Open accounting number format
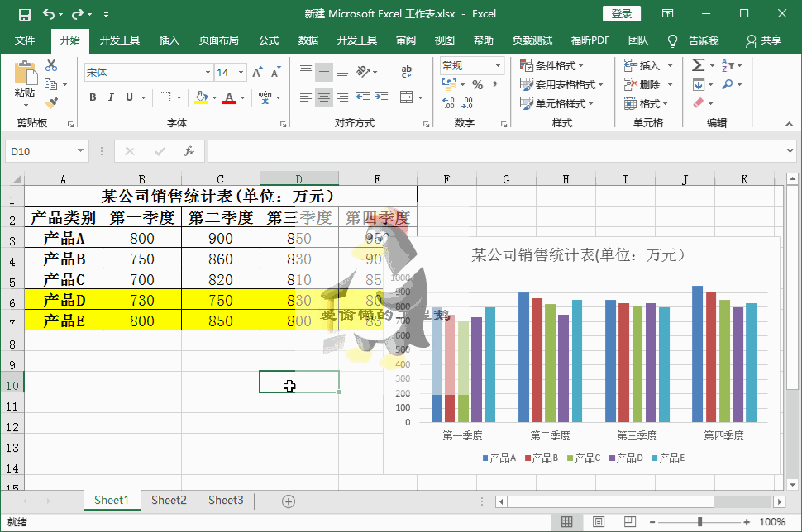 coord(449,83)
